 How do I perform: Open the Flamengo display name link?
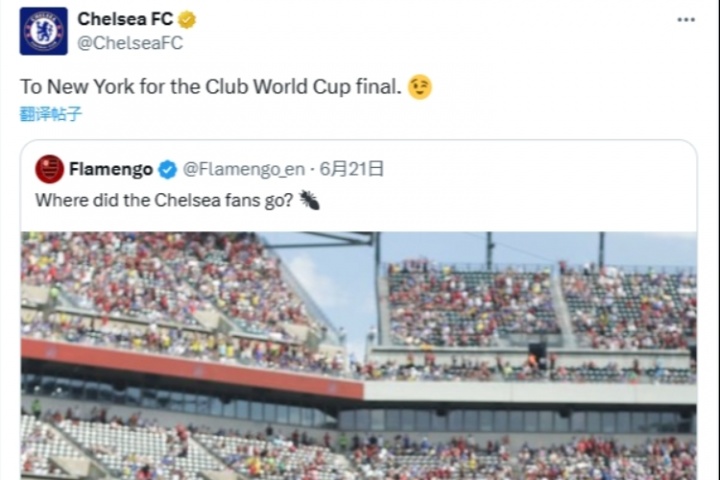coord(111,169)
